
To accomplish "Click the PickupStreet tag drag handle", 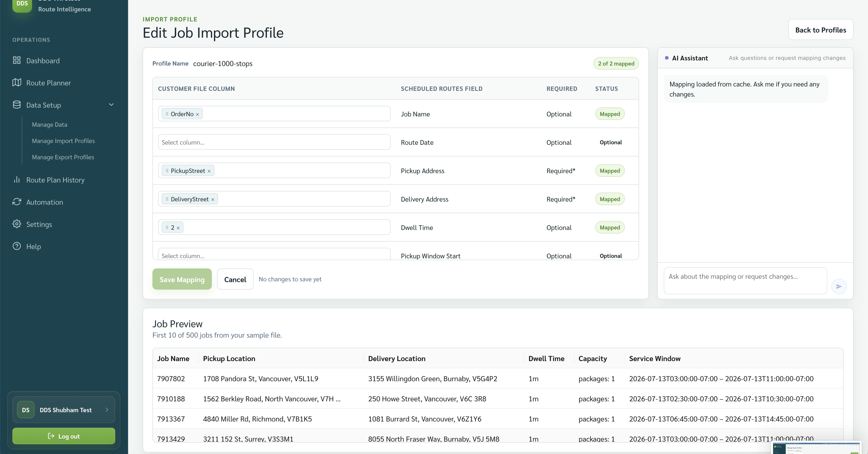I will 167,171.
